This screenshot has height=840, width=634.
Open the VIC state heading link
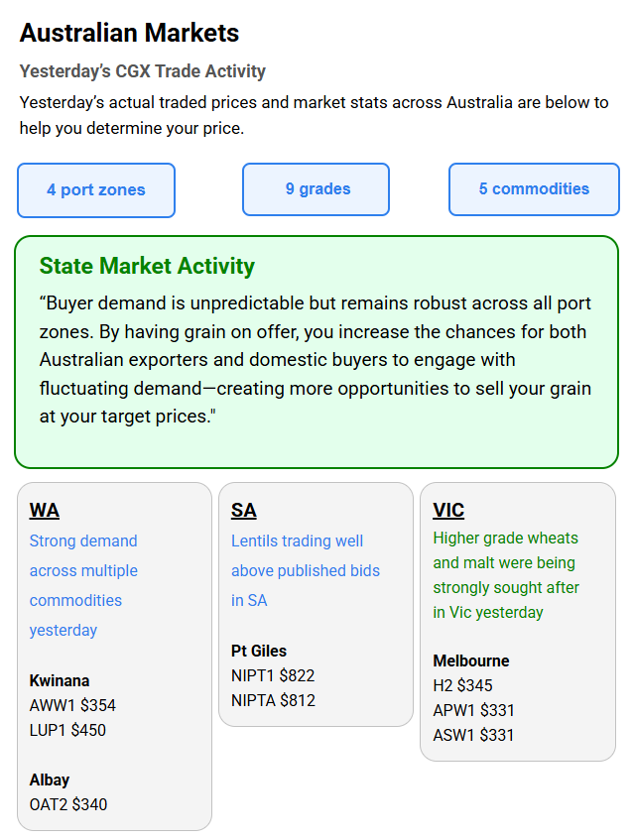pyautogui.click(x=448, y=511)
